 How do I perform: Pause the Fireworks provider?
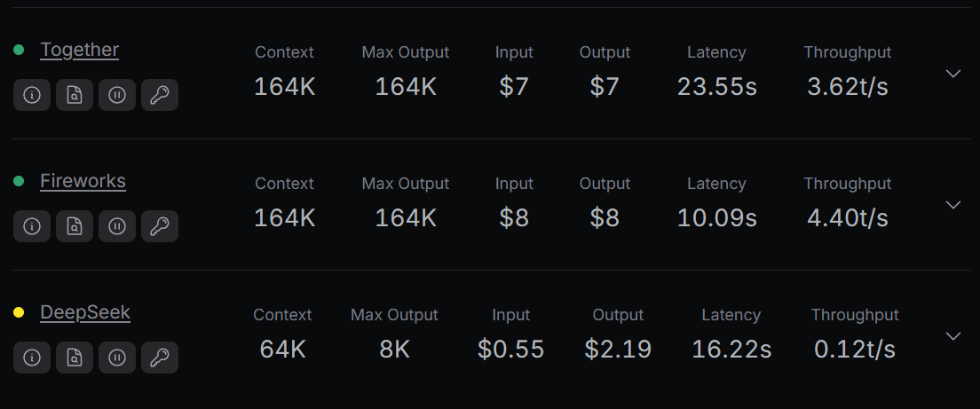point(117,226)
